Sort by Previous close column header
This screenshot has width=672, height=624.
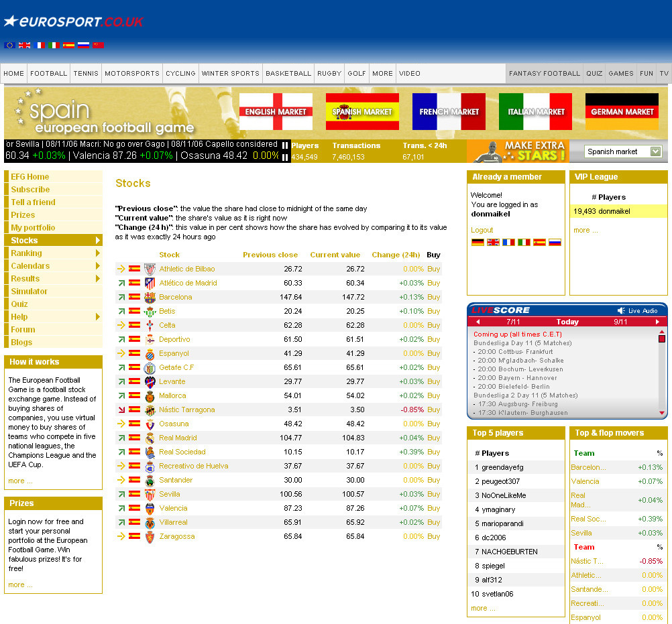pyautogui.click(x=270, y=255)
